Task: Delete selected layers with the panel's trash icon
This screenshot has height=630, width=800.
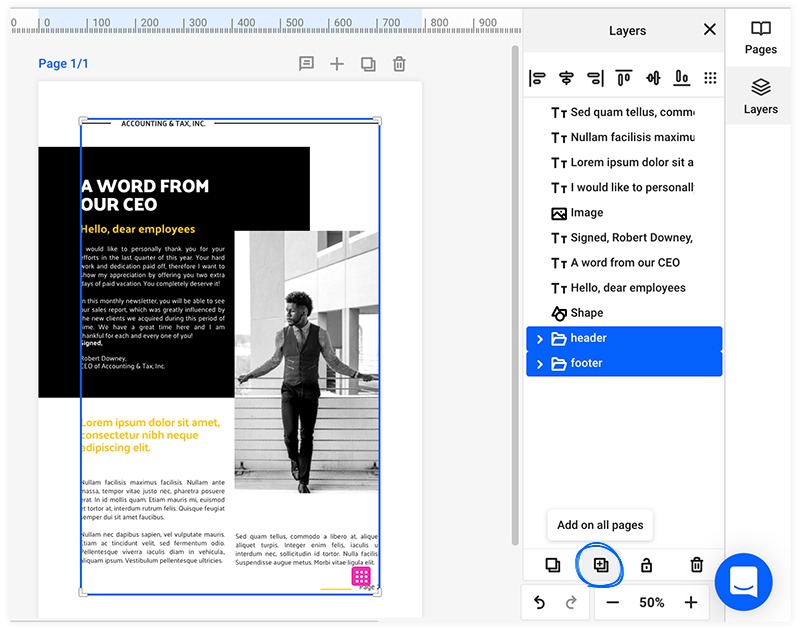Action: pyautogui.click(x=697, y=565)
